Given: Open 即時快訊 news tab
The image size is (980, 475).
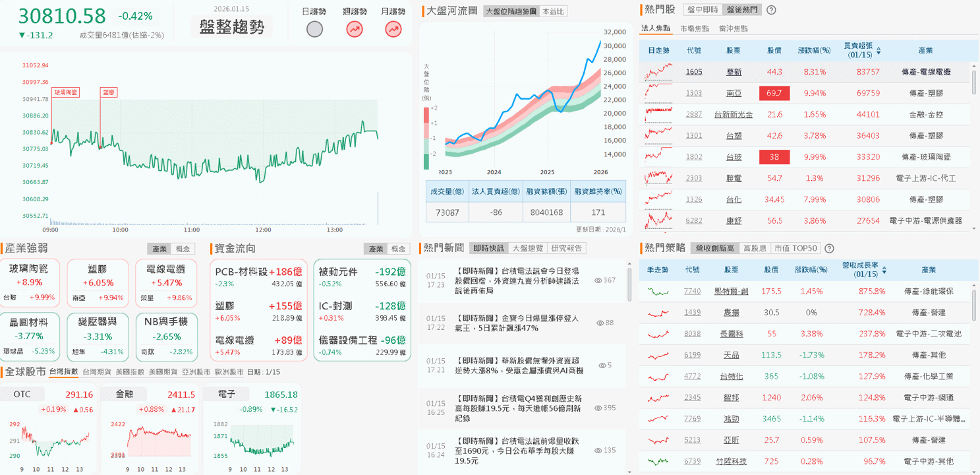Looking at the screenshot, I should 488,248.
